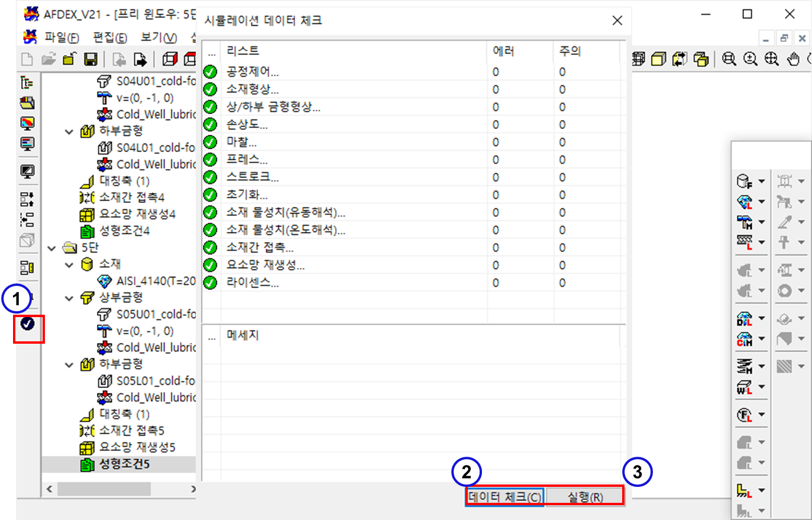This screenshot has width=812, height=520.
Task: Click the horizontal scrollbar in tree panel
Action: [x=103, y=489]
